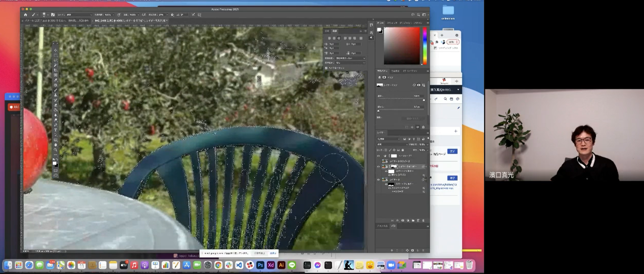This screenshot has width=644, height=274.
Task: Open the desktop folder in top right
Action: point(448,10)
